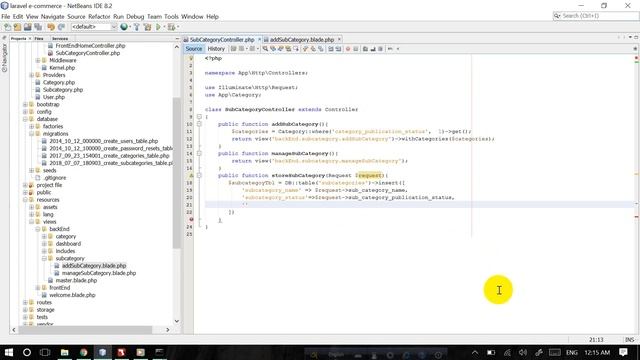Switch to Files panel tab
The height and width of the screenshot is (360, 640).
pyautogui.click(x=39, y=38)
